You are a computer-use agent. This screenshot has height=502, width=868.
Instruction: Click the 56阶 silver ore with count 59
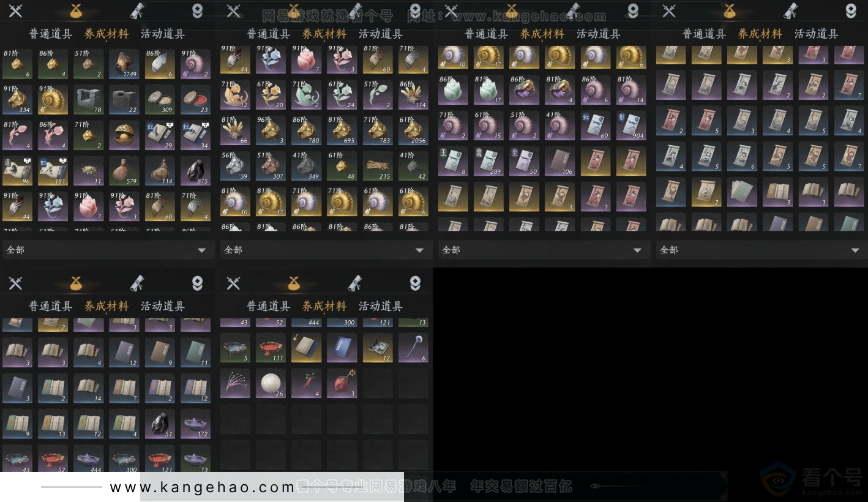[x=235, y=166]
